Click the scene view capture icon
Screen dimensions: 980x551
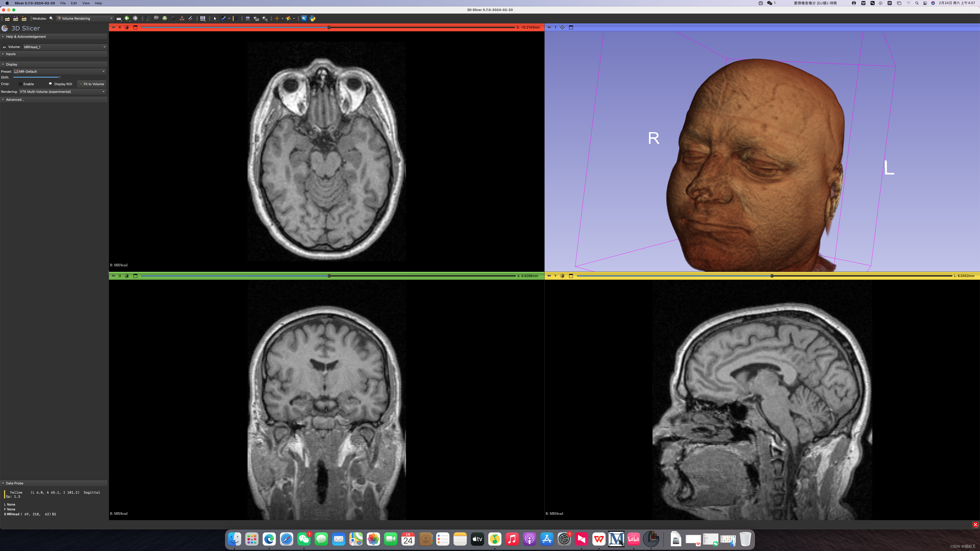[256, 18]
